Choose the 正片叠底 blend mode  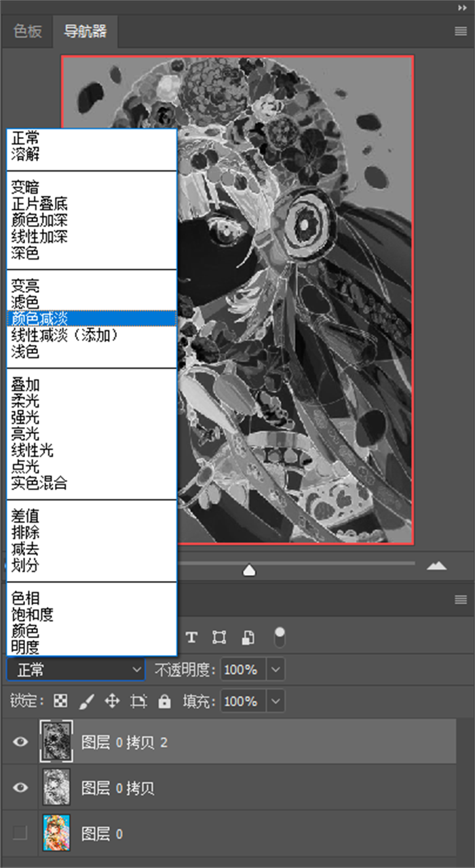click(x=92, y=203)
